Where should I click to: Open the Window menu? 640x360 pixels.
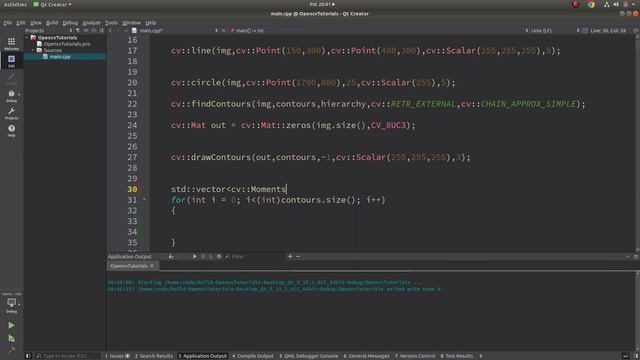point(131,23)
